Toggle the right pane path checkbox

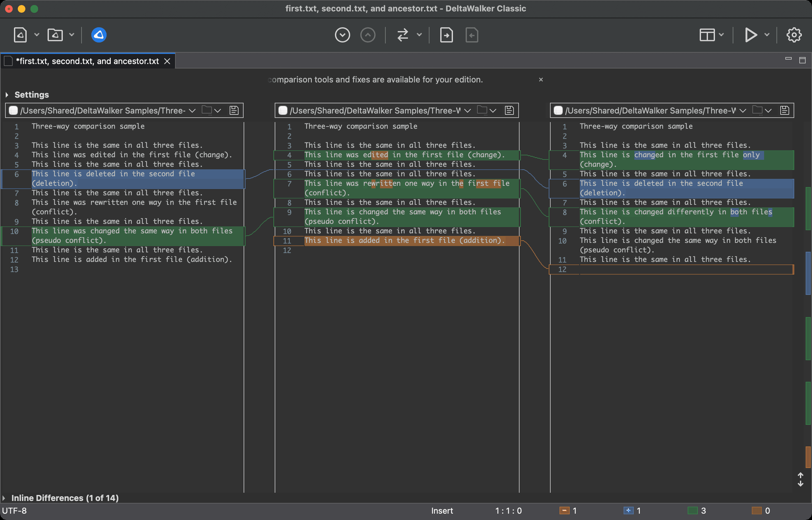(558, 110)
